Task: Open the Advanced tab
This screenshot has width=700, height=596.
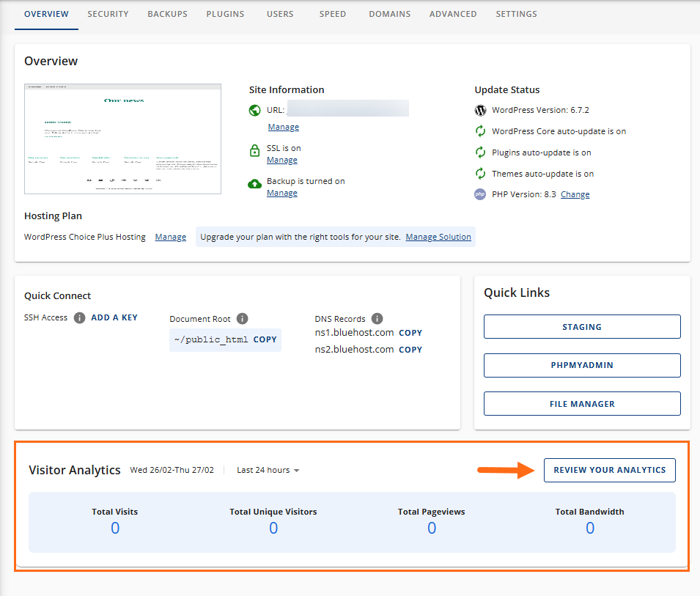Action: click(x=453, y=14)
